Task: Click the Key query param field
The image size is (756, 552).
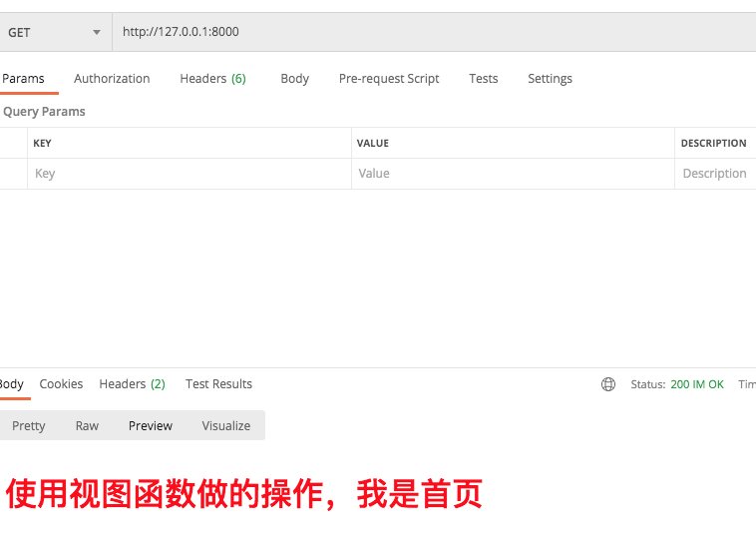Action: click(x=189, y=174)
